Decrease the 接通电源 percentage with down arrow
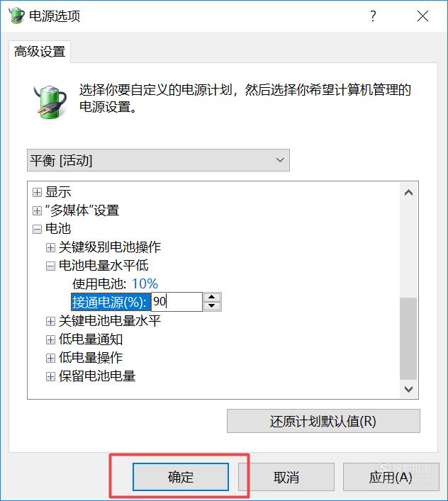 click(211, 306)
